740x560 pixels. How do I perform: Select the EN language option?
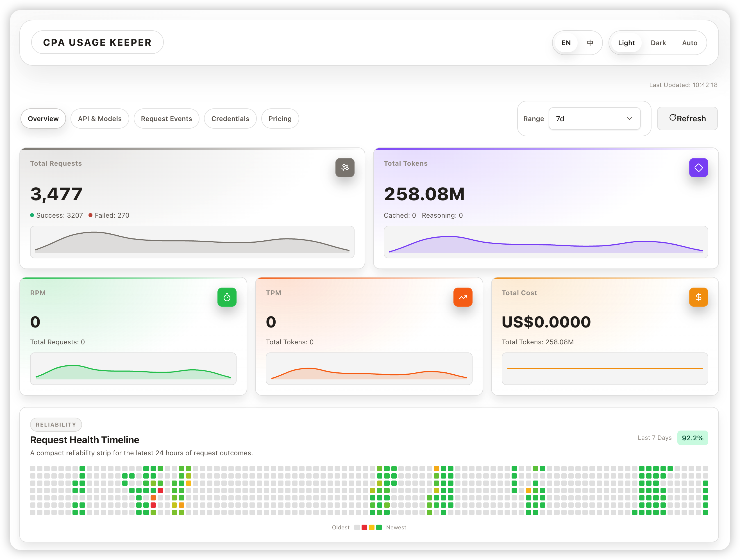[566, 43]
